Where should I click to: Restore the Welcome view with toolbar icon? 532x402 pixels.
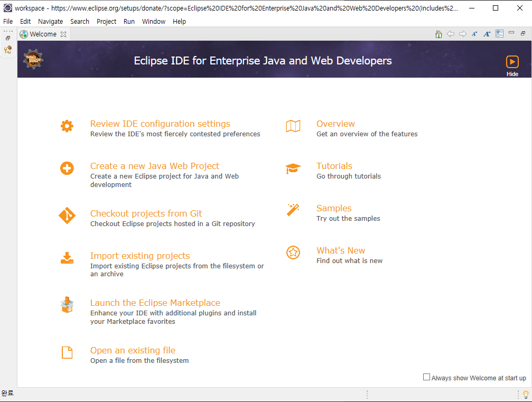523,33
